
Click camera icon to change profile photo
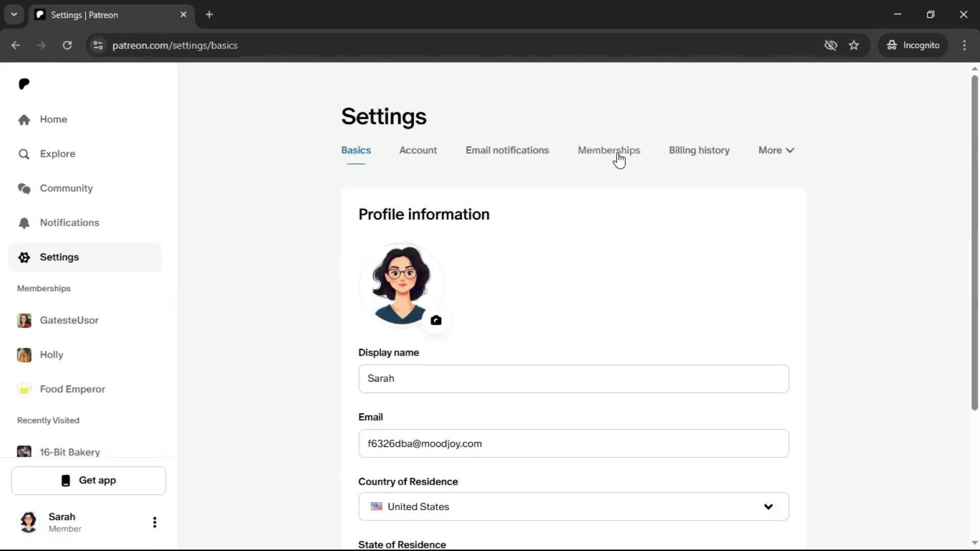(x=436, y=320)
